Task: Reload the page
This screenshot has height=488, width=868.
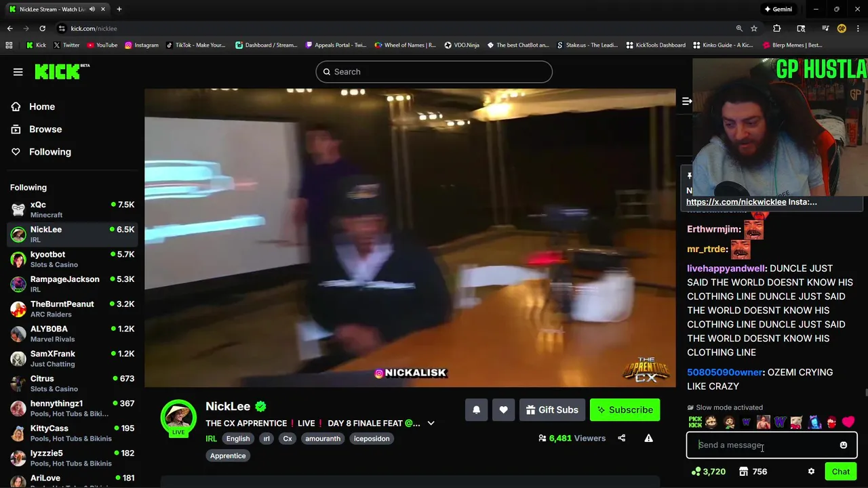Action: 42,28
